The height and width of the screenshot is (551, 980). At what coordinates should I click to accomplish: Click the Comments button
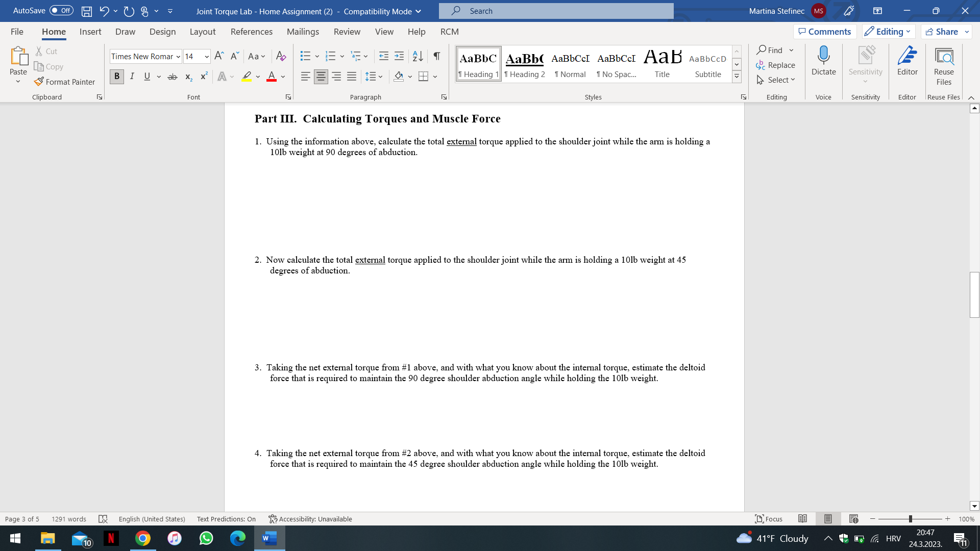[x=824, y=32]
